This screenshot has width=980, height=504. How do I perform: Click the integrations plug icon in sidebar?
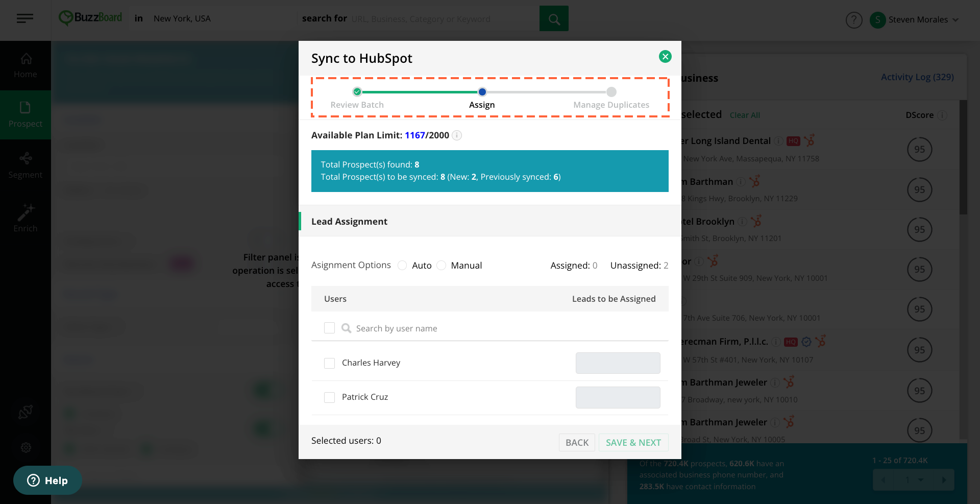coord(26,412)
